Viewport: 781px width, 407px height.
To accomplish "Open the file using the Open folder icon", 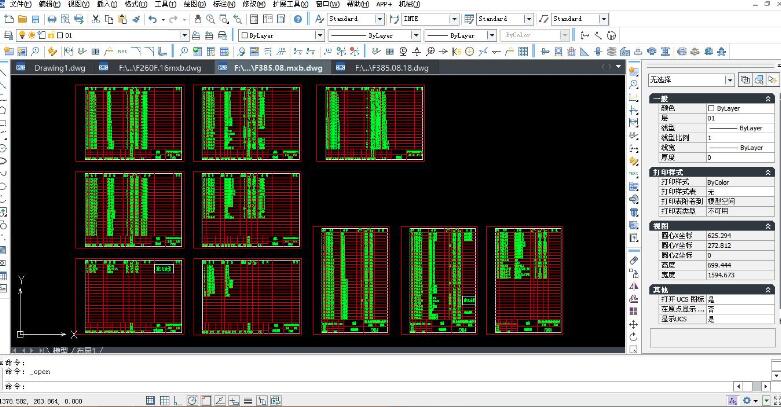I will (x=22, y=19).
